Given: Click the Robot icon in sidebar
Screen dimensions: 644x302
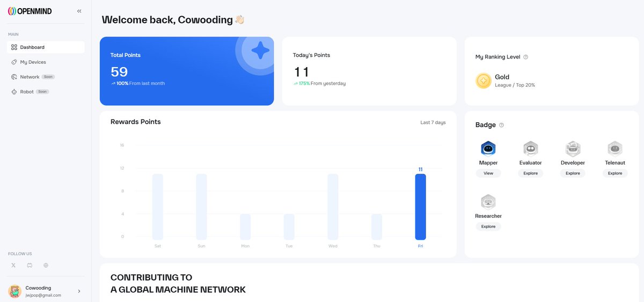Looking at the screenshot, I should (x=14, y=92).
